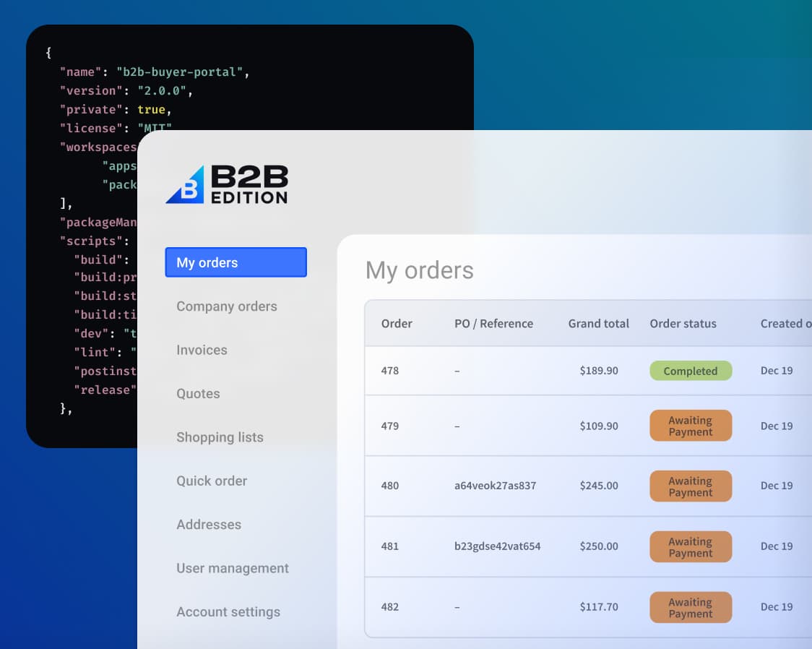Select PO reference b23gdse42vat654
The height and width of the screenshot is (649, 812).
tap(497, 546)
